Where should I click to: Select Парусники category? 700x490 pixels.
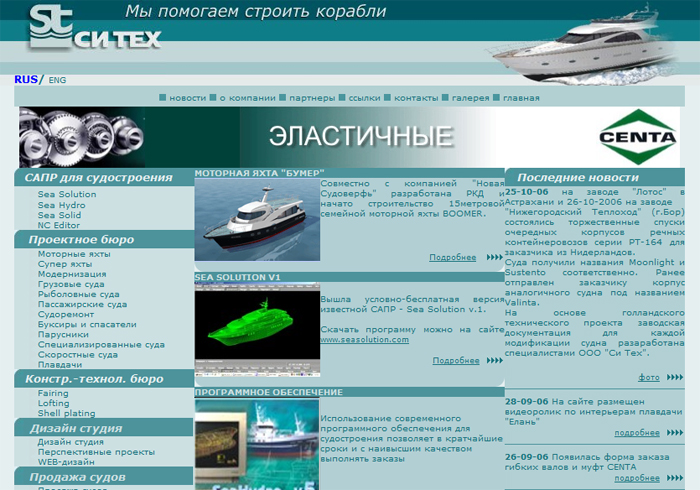tap(63, 335)
